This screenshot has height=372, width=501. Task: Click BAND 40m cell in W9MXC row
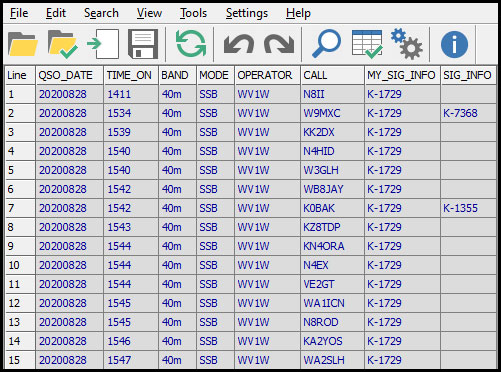tap(178, 113)
